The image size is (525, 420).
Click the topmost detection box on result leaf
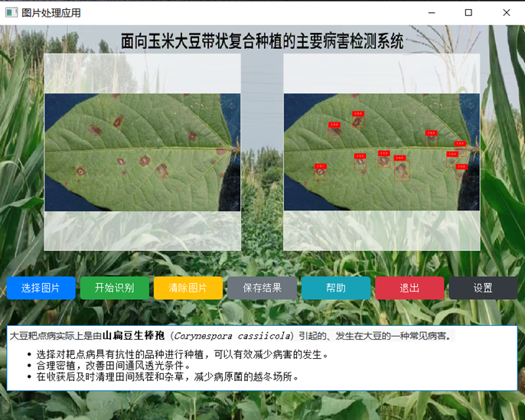(x=358, y=122)
